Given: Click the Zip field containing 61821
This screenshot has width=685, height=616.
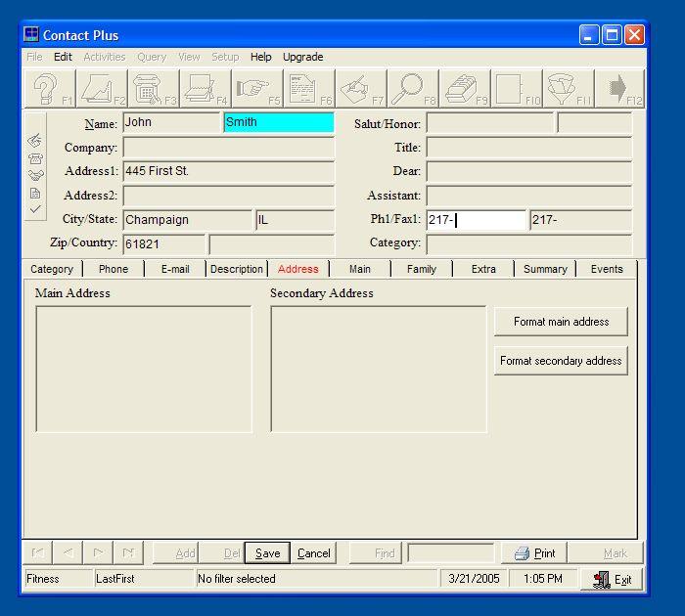Looking at the screenshot, I should [163, 244].
